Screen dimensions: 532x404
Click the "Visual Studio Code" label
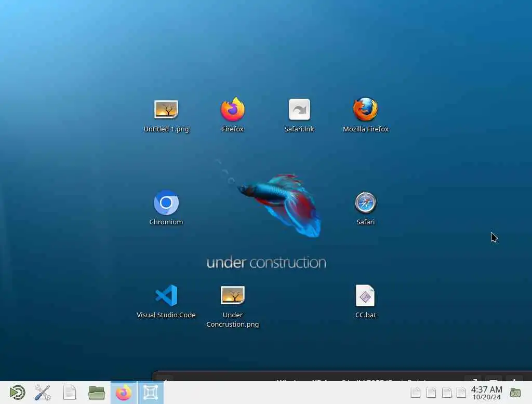click(166, 315)
